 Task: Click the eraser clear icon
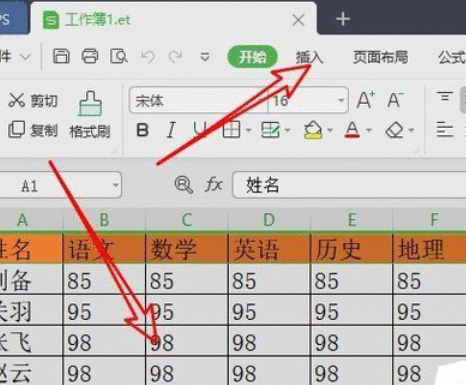point(394,130)
